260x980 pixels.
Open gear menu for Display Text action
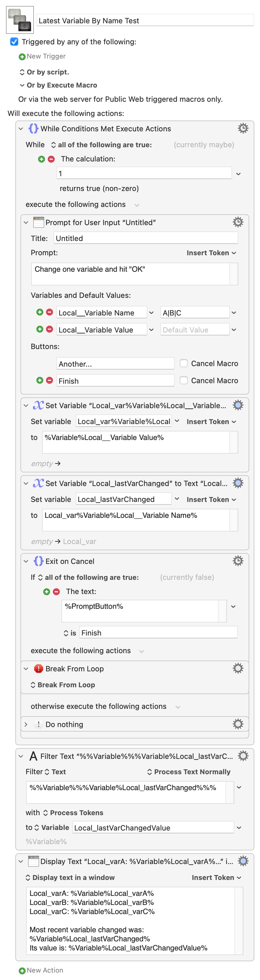[x=243, y=861]
